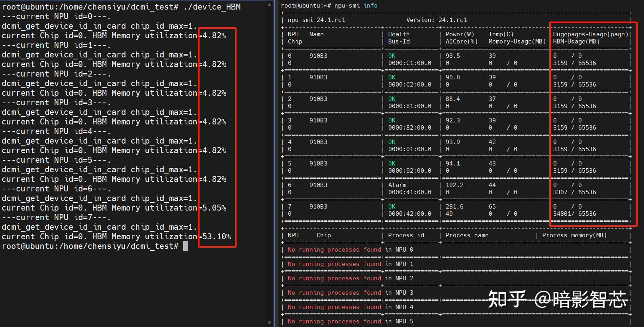644x327 pixels.
Task: Click the 'Process name' column header
Action: 467,235
